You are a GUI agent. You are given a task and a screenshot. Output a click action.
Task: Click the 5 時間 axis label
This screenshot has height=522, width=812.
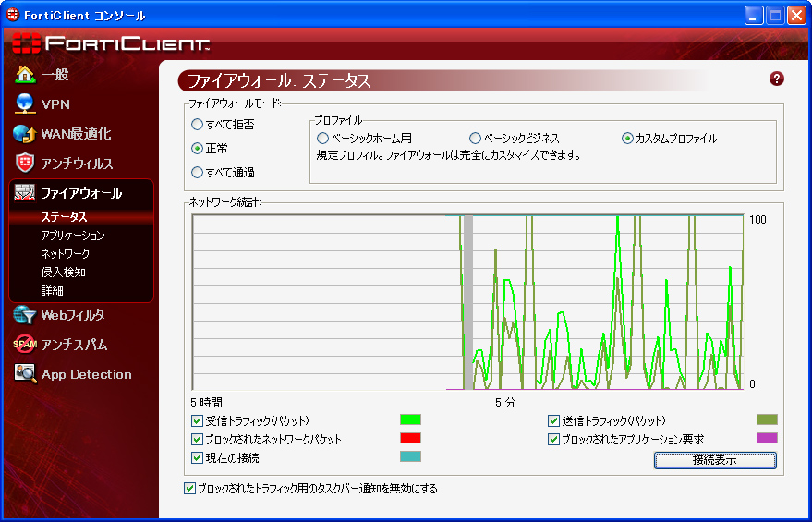206,403
